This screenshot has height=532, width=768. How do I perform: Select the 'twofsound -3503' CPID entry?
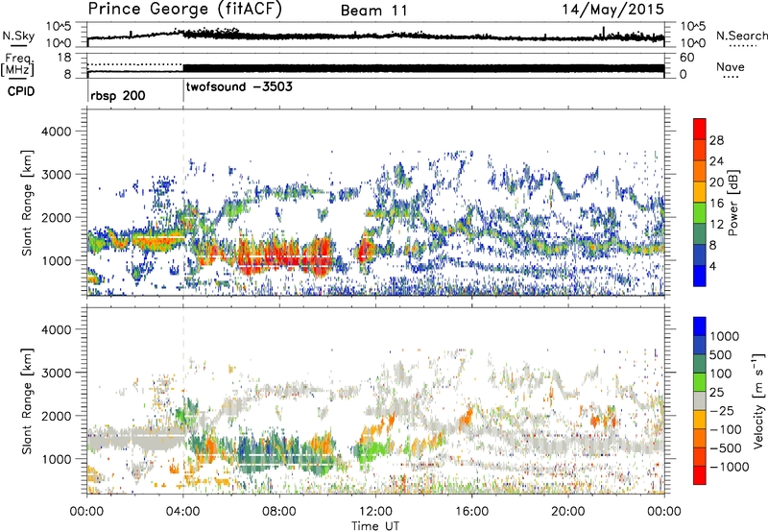tap(239, 86)
